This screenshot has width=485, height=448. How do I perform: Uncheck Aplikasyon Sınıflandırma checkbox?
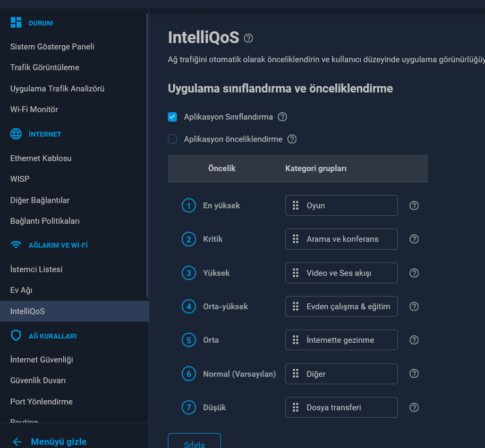[x=172, y=116]
